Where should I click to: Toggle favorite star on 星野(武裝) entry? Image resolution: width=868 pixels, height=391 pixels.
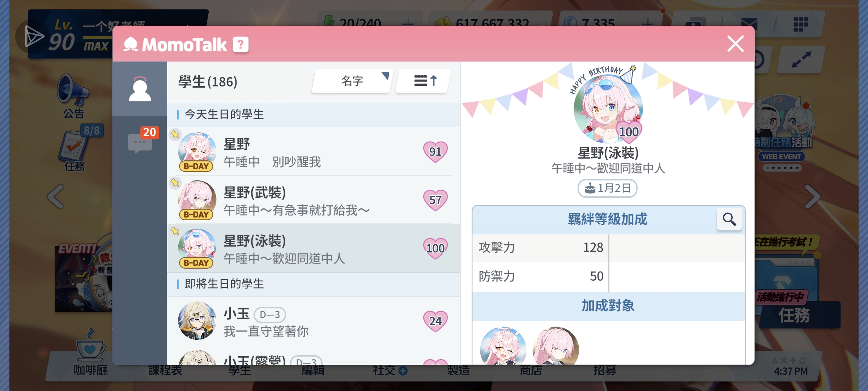point(175,182)
